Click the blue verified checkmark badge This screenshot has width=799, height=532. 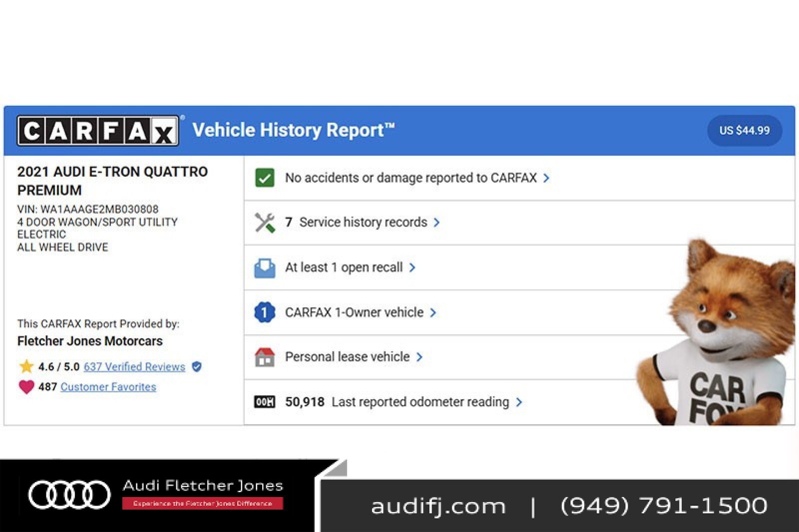(197, 366)
